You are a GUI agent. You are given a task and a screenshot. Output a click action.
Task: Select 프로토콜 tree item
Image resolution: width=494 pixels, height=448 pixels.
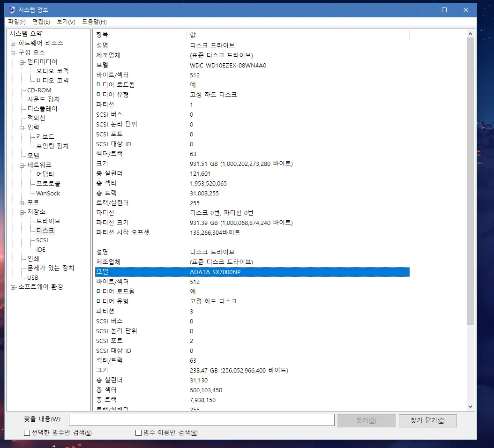pos(48,183)
